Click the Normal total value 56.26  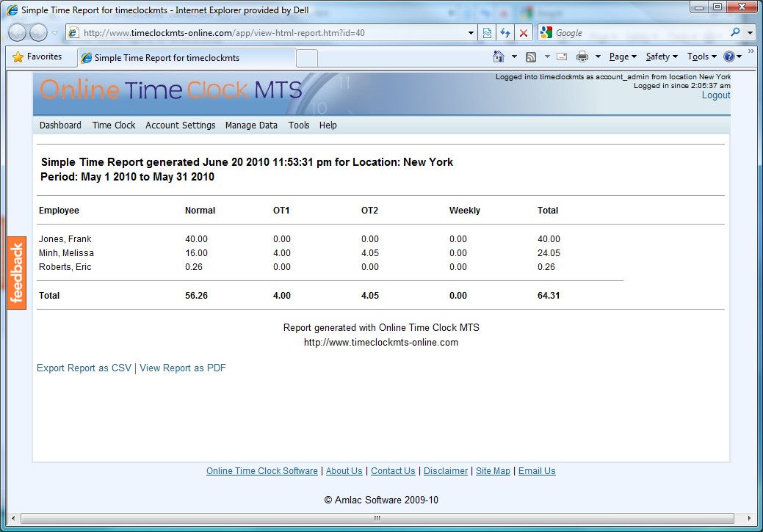(x=196, y=296)
